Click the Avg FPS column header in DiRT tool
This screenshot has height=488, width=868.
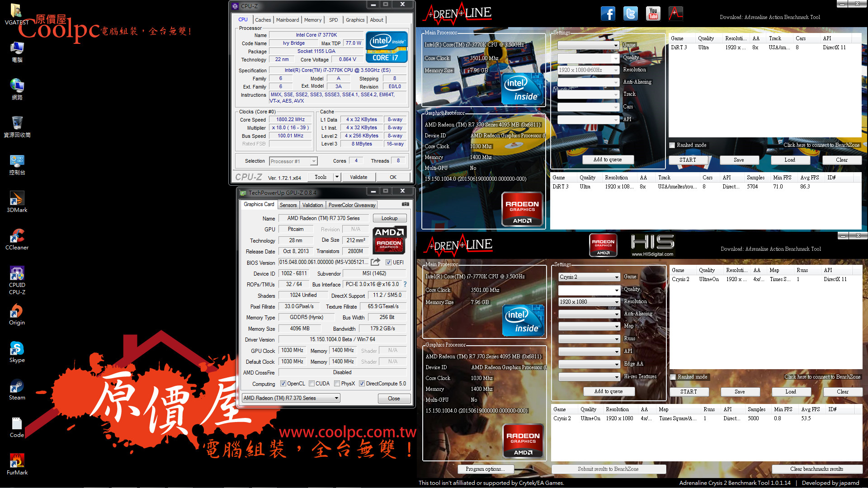pos(809,178)
